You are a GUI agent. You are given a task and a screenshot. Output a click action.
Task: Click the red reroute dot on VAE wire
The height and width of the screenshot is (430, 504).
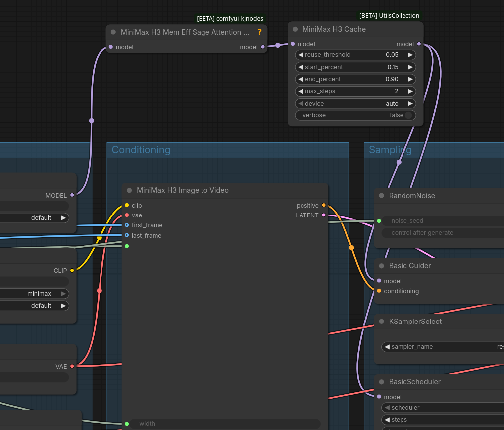(100, 291)
